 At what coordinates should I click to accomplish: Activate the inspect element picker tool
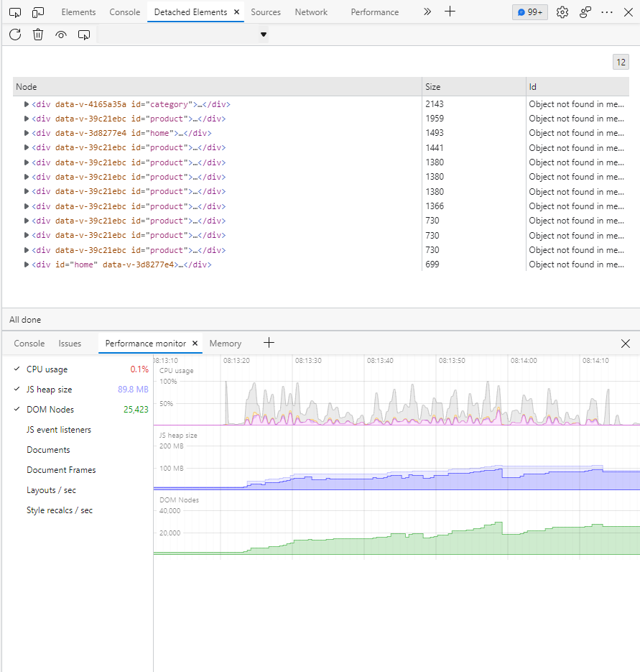[14, 11]
